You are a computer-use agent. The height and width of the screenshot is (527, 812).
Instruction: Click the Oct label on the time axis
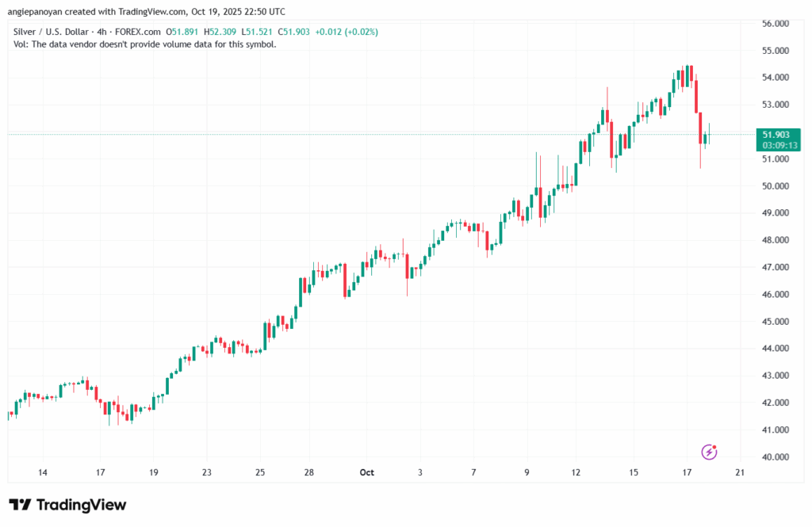click(x=366, y=472)
